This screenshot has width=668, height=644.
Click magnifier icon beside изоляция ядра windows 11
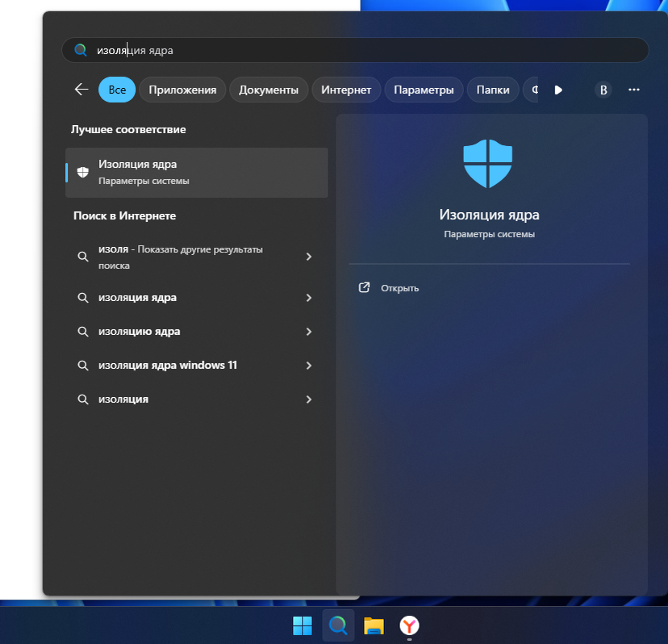click(x=83, y=366)
